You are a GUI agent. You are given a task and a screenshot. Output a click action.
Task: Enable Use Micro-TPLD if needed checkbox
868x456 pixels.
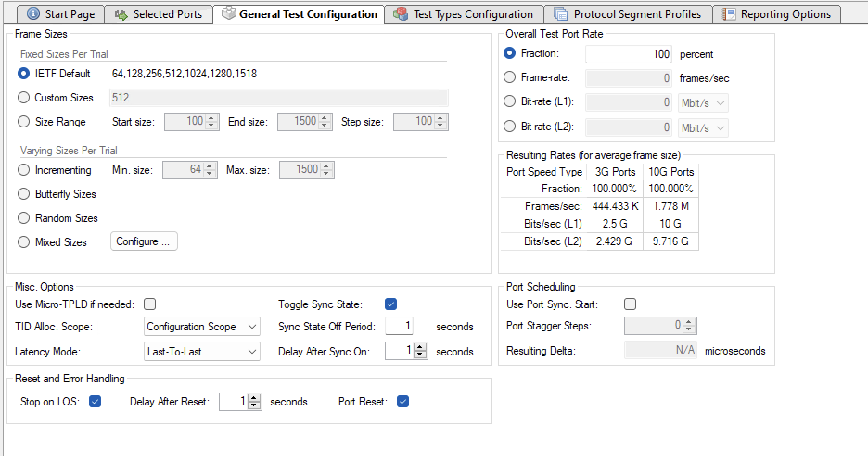[x=150, y=304]
